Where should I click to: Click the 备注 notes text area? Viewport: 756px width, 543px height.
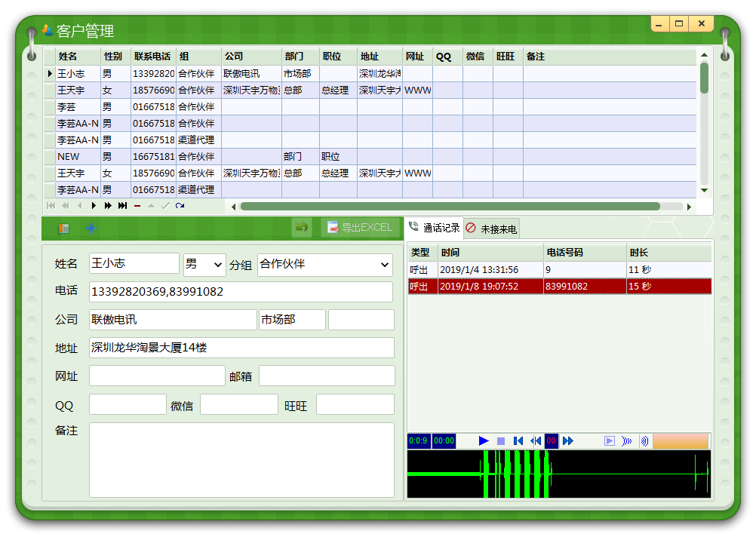point(241,460)
